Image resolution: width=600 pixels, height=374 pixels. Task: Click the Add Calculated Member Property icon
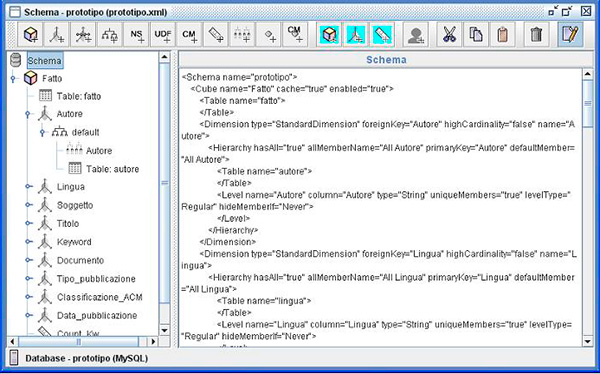(x=295, y=35)
